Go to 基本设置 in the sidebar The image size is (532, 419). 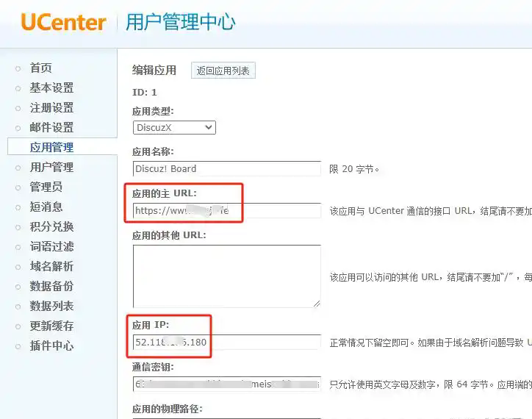[51, 88]
